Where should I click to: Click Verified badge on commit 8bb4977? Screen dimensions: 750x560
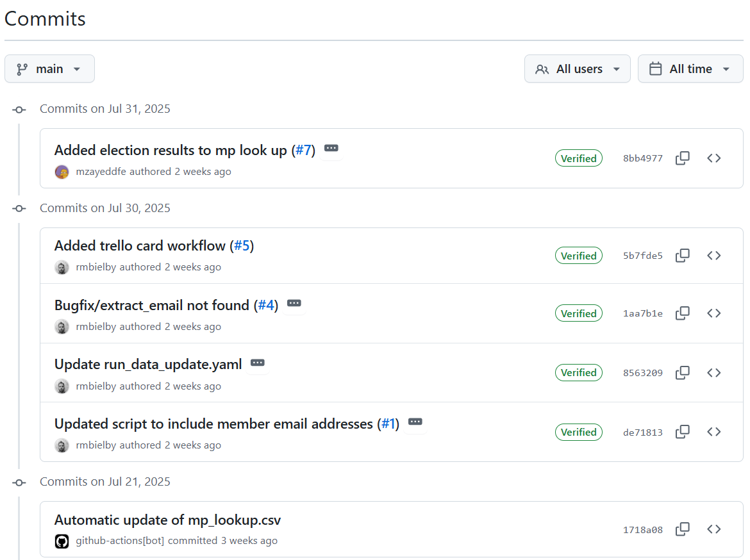(x=579, y=158)
